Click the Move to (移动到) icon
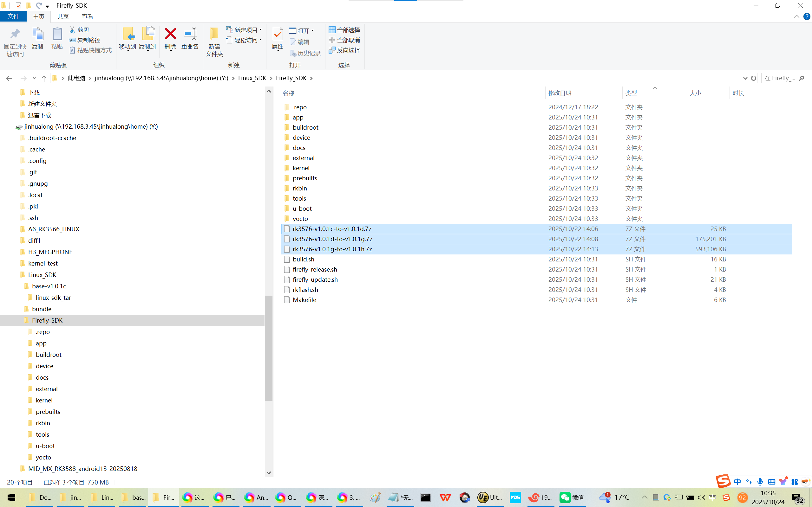Image resolution: width=812 pixels, height=507 pixels. (x=128, y=34)
